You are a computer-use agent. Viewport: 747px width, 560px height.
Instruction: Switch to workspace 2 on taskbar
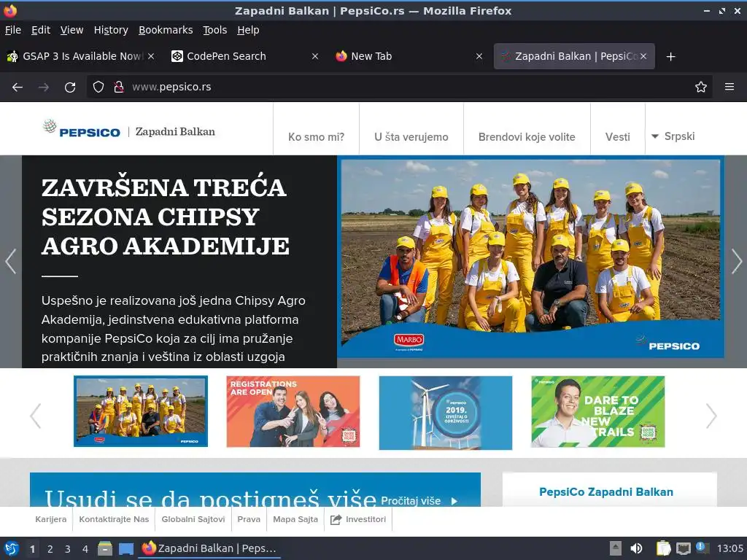(x=50, y=549)
